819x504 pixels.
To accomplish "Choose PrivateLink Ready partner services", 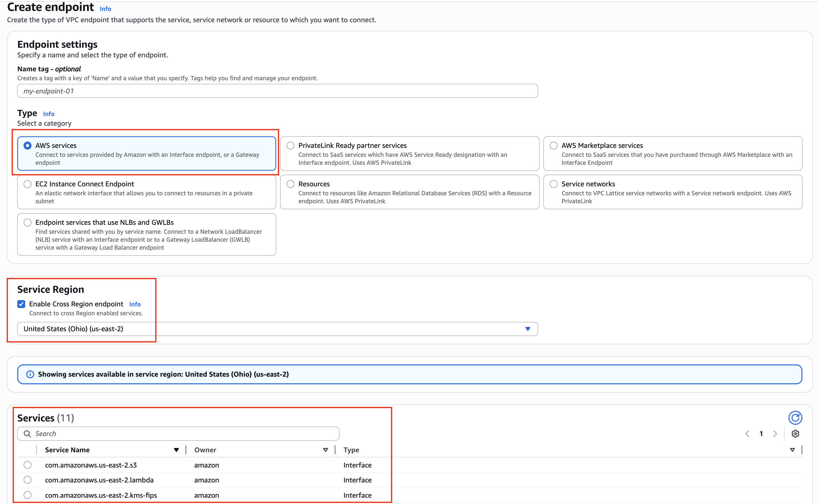I will [290, 145].
